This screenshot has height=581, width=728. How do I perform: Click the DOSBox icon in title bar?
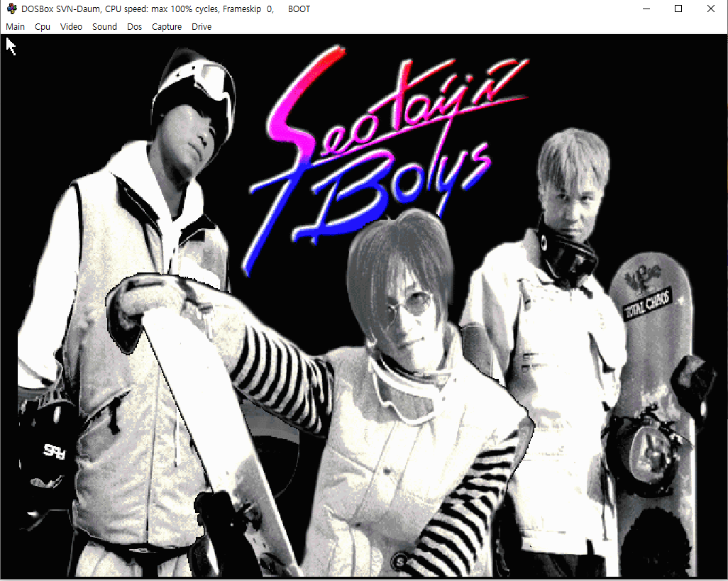coord(11,9)
